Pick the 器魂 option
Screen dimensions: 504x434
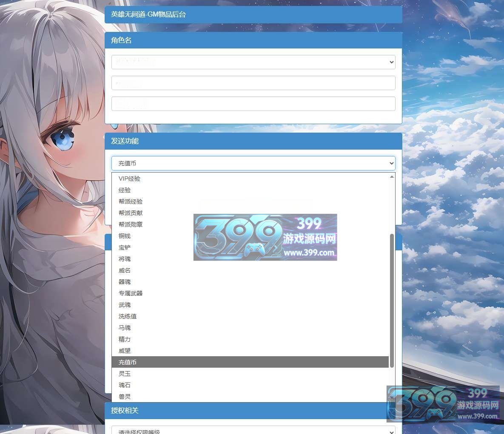pyautogui.click(x=250, y=282)
